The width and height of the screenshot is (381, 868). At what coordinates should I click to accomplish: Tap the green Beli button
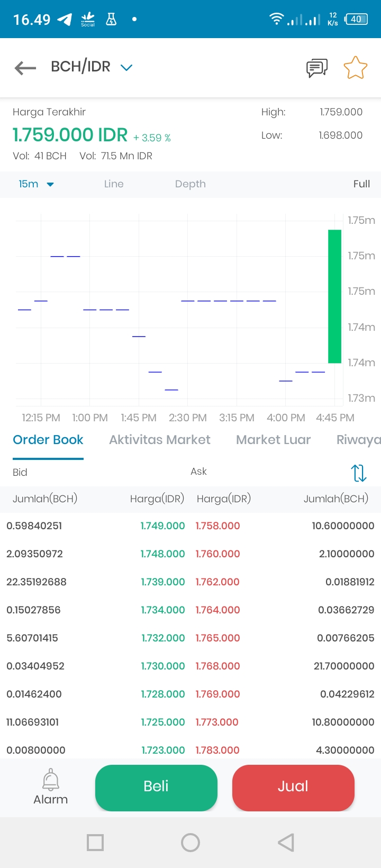click(156, 786)
